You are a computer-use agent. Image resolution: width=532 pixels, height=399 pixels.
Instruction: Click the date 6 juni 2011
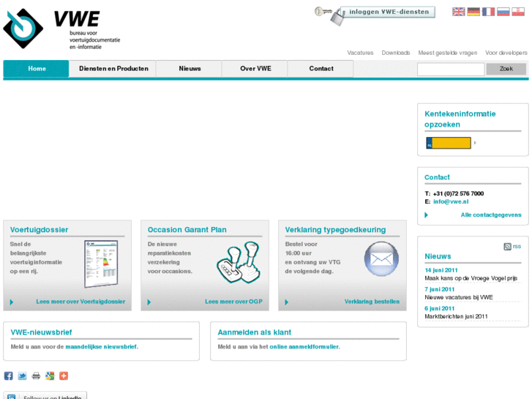point(439,308)
